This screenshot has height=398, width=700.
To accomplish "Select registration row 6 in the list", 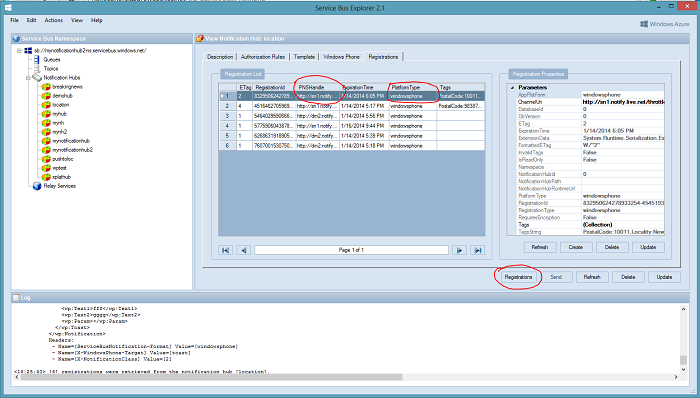I will [351, 146].
